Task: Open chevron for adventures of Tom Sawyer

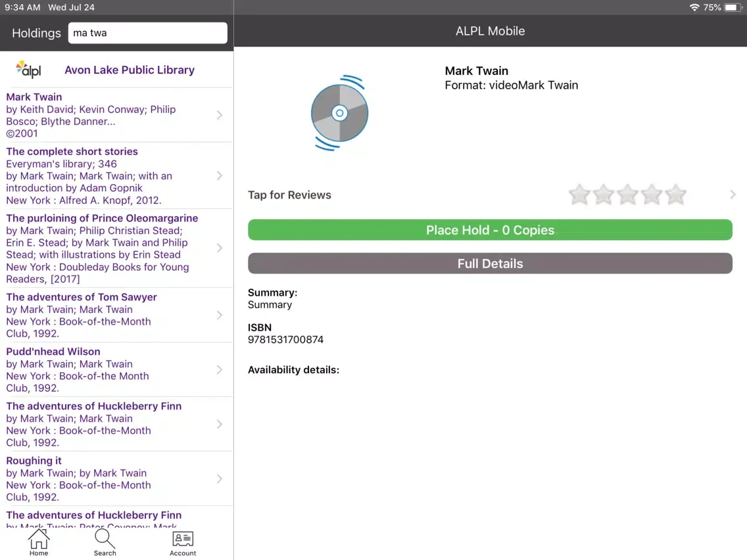Action: (220, 315)
